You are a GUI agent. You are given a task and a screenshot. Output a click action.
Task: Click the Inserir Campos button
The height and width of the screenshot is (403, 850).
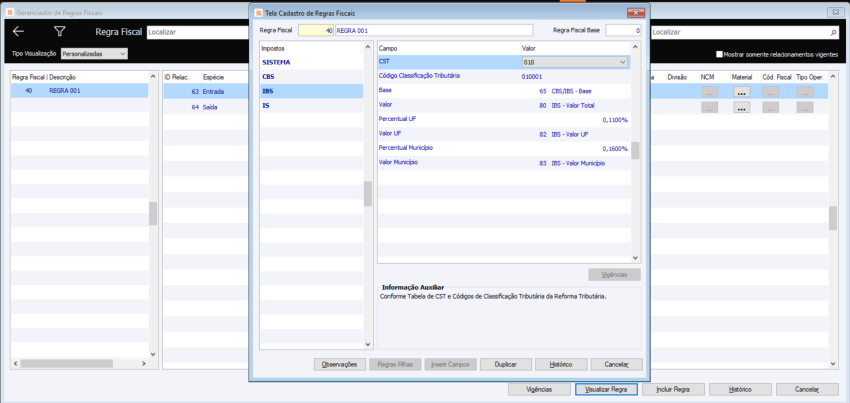[450, 364]
